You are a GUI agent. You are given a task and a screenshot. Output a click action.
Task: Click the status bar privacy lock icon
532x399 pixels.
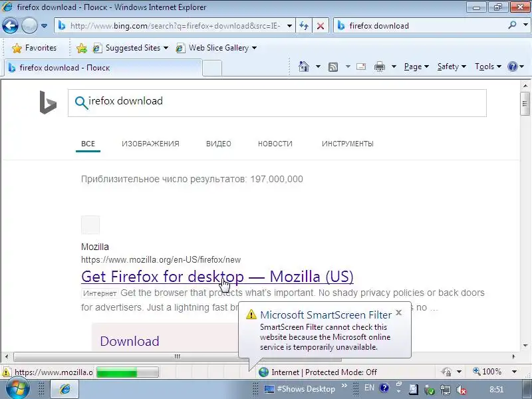(x=446, y=372)
